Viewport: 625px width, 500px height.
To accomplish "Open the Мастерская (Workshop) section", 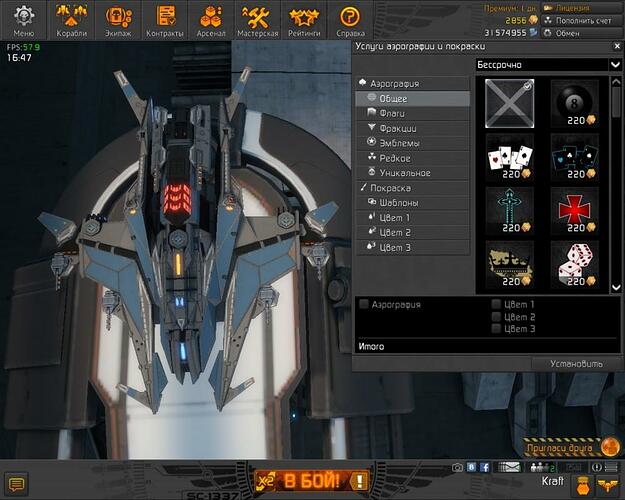I will [x=257, y=20].
